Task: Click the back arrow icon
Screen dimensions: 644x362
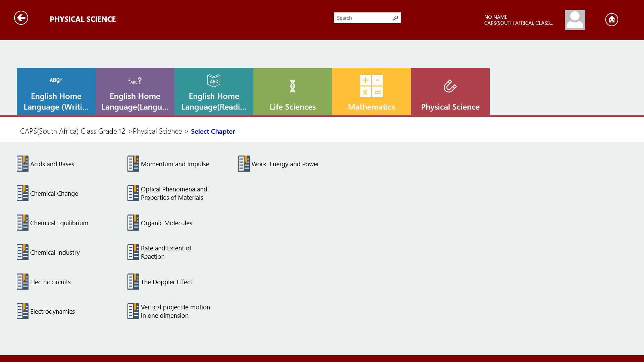Action: 21,18
